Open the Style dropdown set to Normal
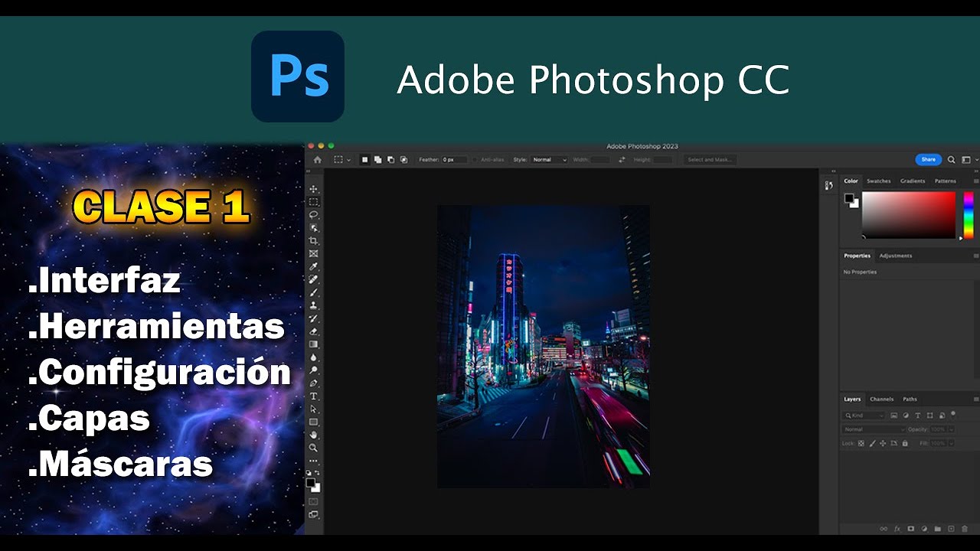Screen dimensions: 980x551 tap(550, 160)
